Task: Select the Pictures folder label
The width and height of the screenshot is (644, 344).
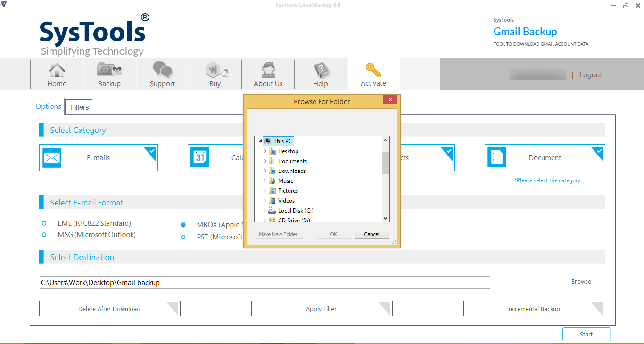Action: click(x=288, y=191)
